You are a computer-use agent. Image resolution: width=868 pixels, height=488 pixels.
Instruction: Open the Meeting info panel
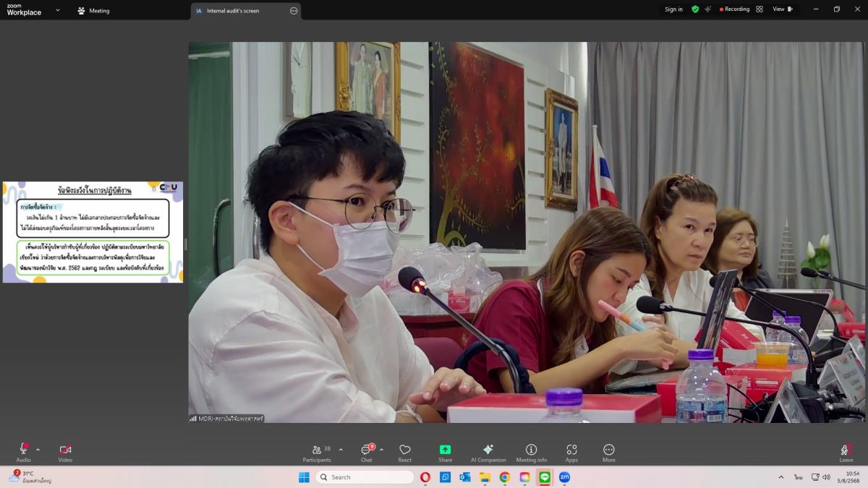click(531, 453)
